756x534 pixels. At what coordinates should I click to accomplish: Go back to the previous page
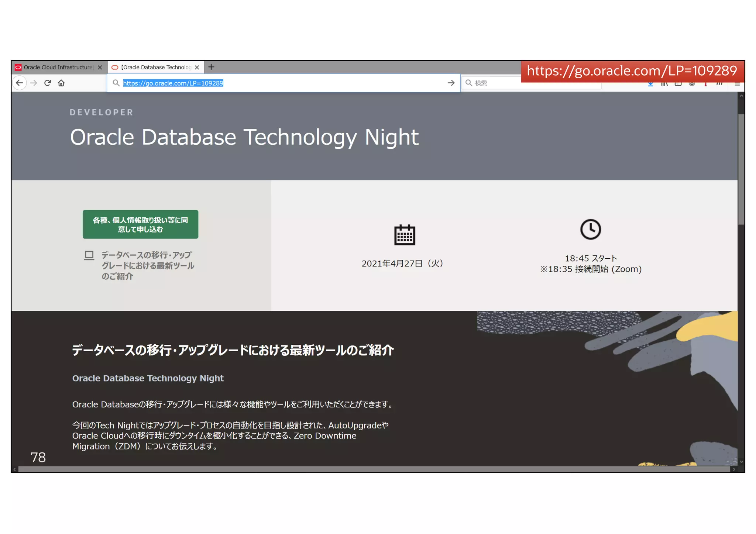(x=20, y=83)
